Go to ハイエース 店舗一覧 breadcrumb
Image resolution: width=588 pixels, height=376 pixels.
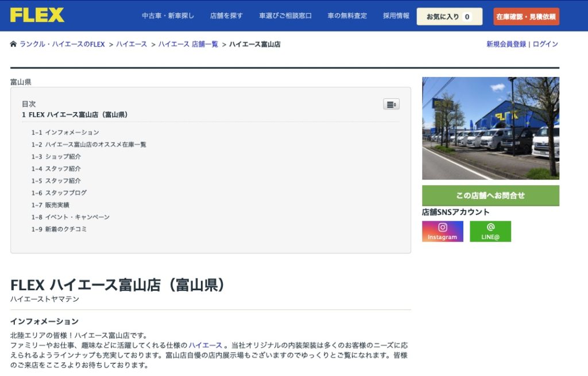point(188,44)
